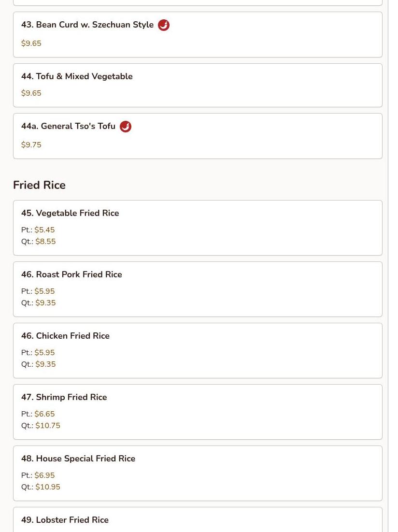Open the 43. Bean Curd w. Szechuan Style item
The height and width of the screenshot is (532, 398).
198,35
